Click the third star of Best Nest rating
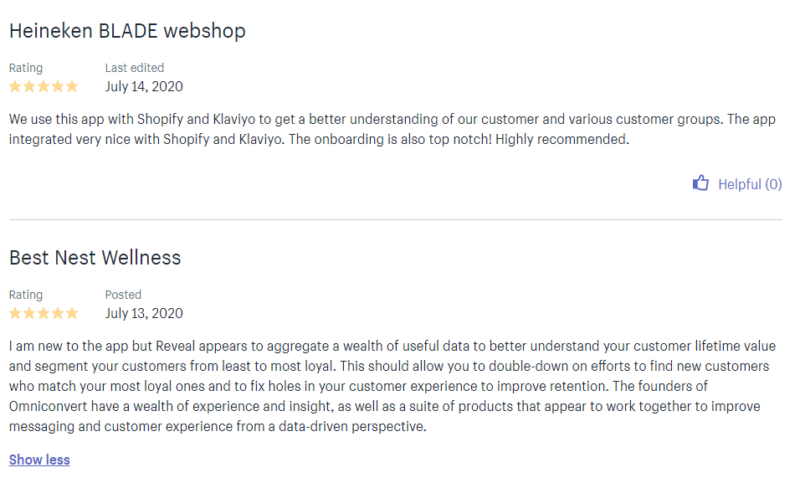 [44, 313]
